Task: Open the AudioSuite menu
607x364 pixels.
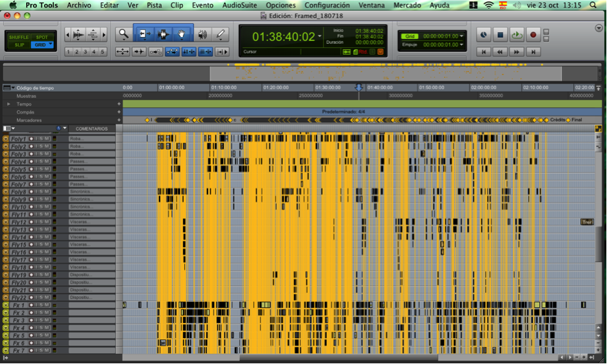Action: (x=240, y=5)
